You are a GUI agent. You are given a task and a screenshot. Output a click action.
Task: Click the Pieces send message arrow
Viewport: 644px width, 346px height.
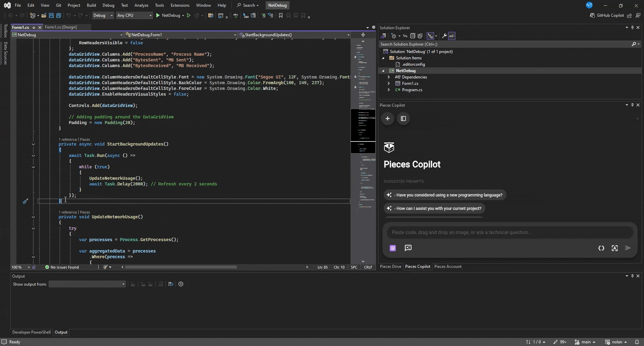[628, 248]
